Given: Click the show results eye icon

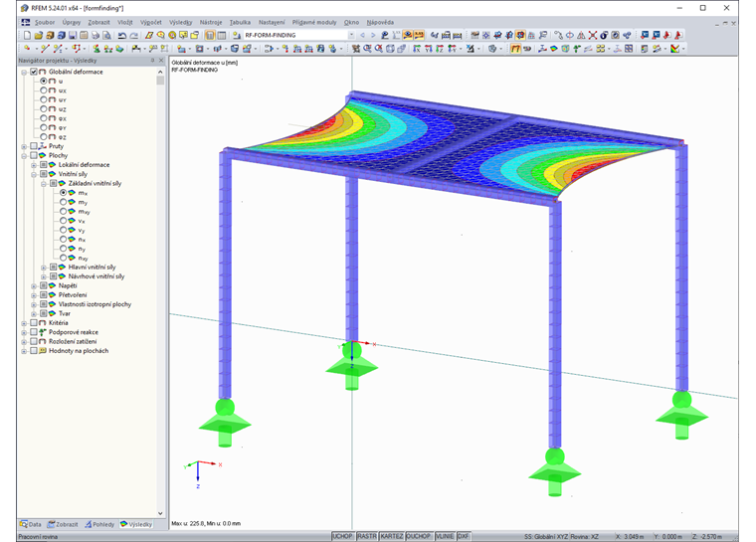Looking at the screenshot, I should [x=408, y=35].
